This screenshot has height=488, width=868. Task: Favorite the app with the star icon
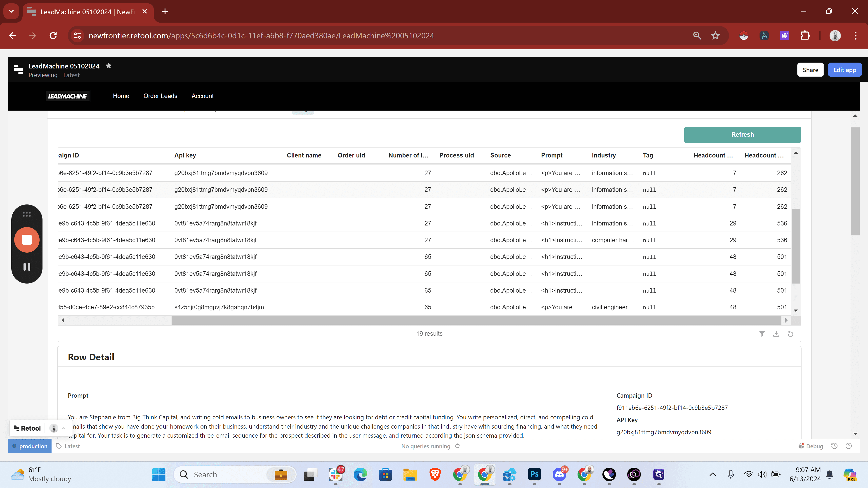[x=108, y=66]
